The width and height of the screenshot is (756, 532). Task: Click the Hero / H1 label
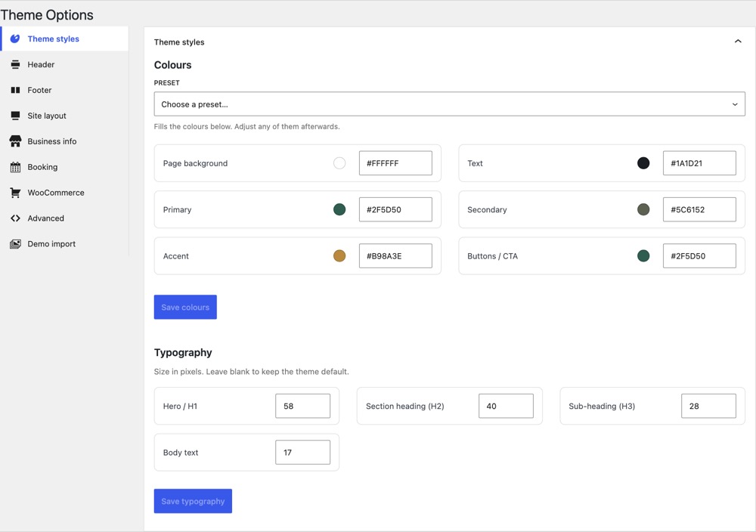180,407
